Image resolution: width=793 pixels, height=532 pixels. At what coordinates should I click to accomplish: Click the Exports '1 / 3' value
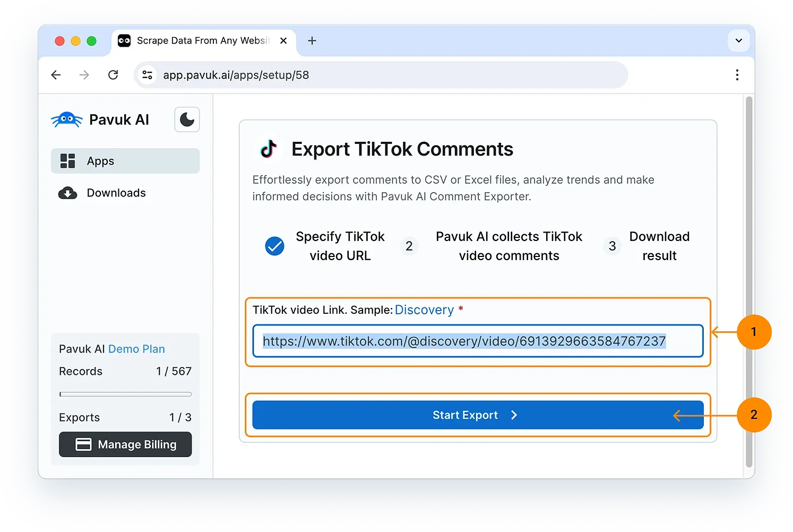(x=180, y=417)
